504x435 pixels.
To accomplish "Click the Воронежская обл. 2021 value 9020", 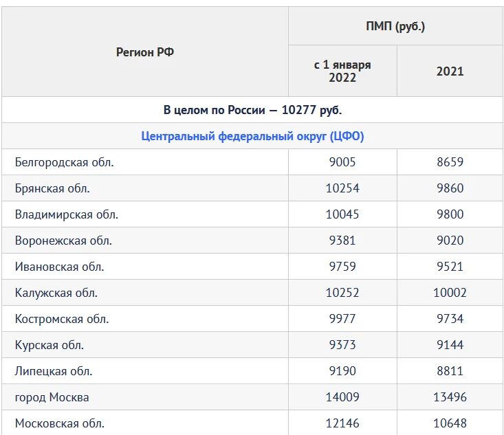I will click(450, 241).
